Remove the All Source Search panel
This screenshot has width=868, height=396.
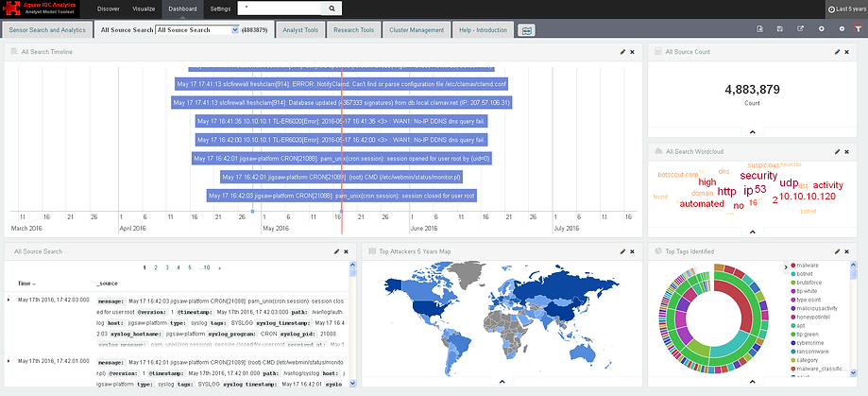[346, 251]
